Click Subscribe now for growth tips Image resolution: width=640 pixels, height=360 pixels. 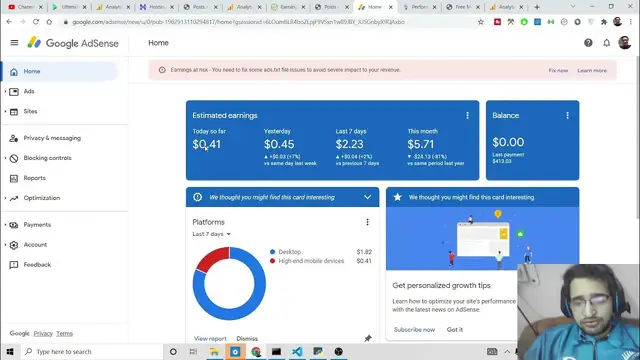tap(414, 329)
